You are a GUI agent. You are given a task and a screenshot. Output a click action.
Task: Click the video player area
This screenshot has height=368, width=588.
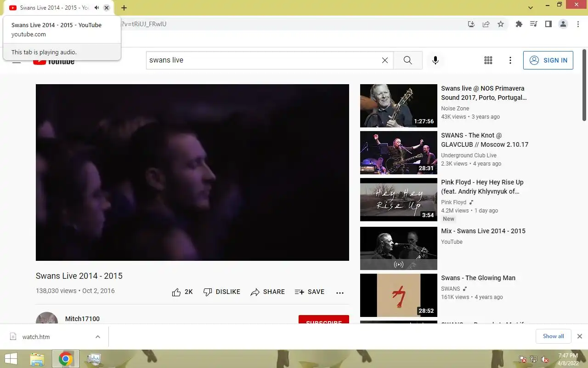pos(192,172)
